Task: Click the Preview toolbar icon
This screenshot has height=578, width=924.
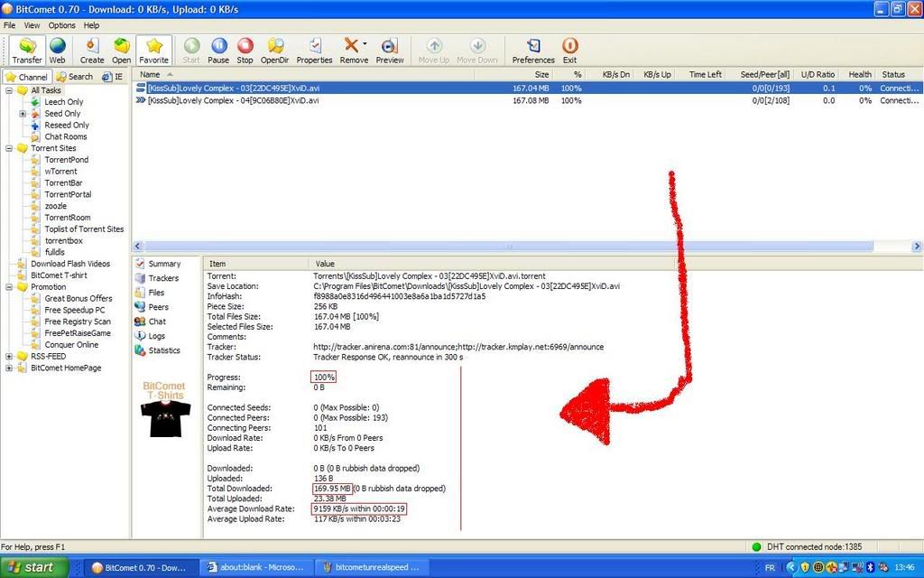Action: [x=390, y=51]
